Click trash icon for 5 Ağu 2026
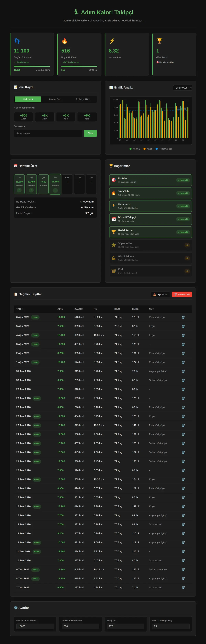This screenshot has height=644, width=206. click(x=183, y=326)
